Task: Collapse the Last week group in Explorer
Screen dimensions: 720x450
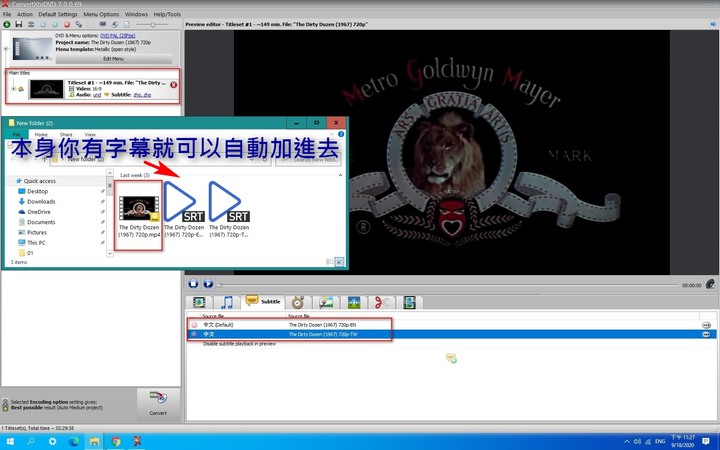Action: [x=340, y=175]
